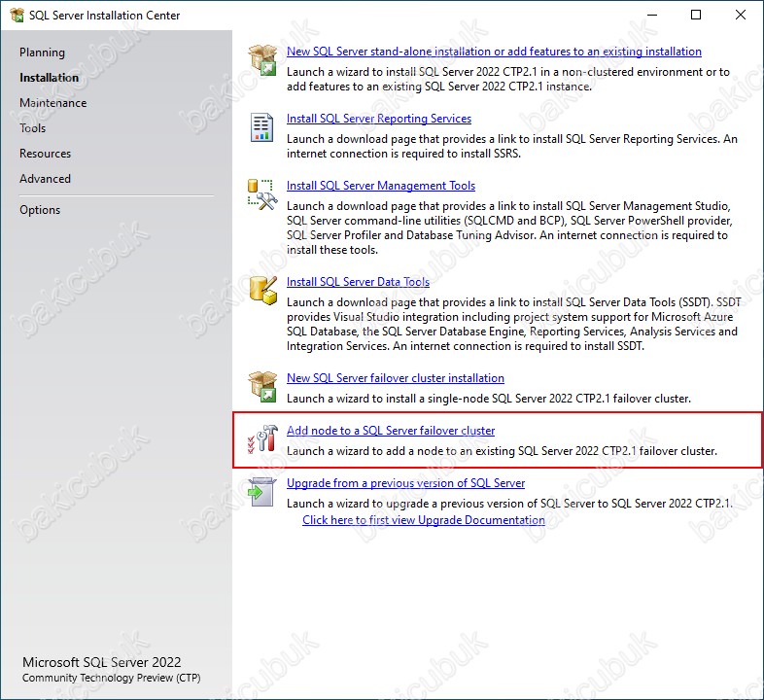Click Upgrade from a previous version link
This screenshot has width=764, height=700.
point(406,483)
